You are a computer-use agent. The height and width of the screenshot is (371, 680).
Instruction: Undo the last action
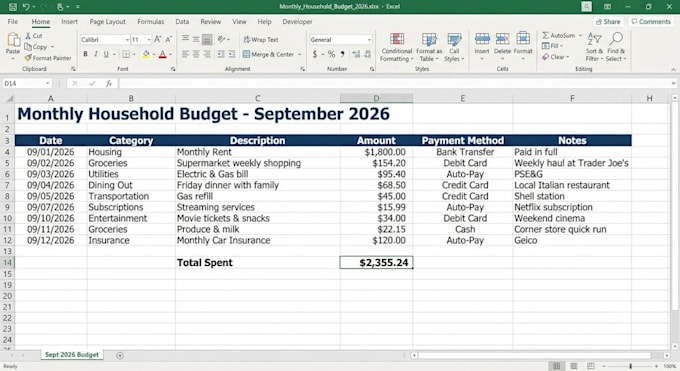[x=26, y=7]
